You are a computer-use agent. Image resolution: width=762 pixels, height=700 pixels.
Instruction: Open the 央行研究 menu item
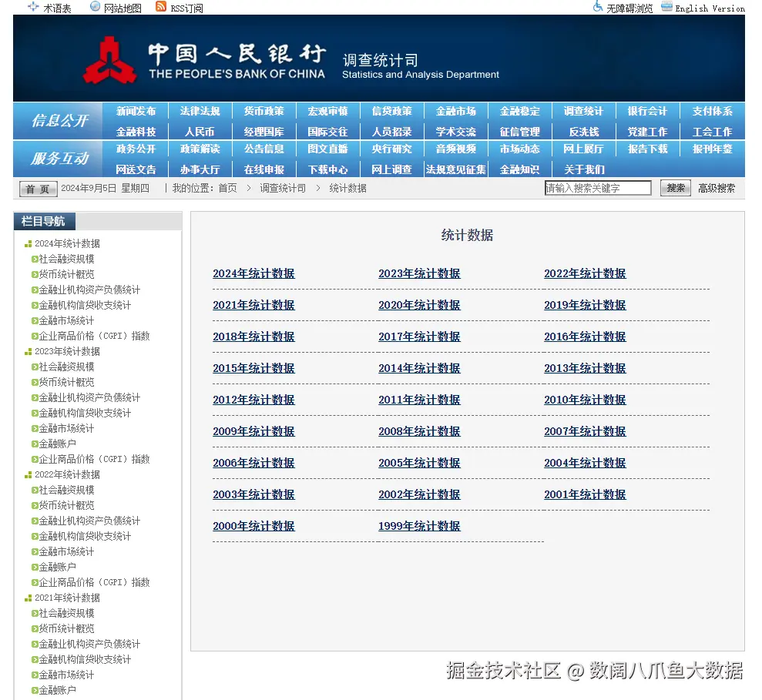(391, 149)
